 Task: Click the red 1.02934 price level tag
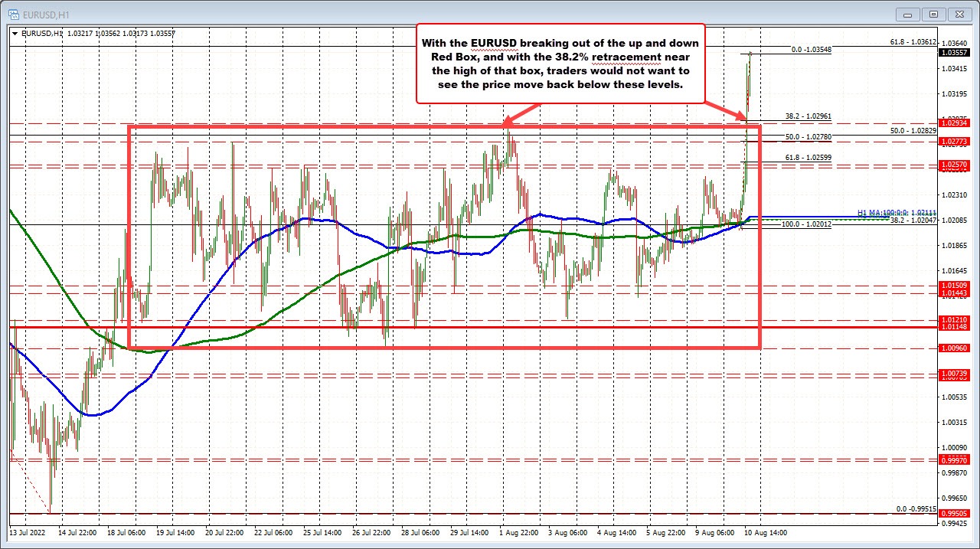(956, 123)
